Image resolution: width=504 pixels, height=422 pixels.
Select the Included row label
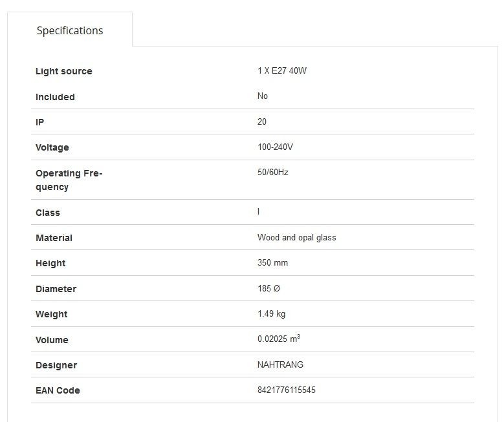click(55, 97)
